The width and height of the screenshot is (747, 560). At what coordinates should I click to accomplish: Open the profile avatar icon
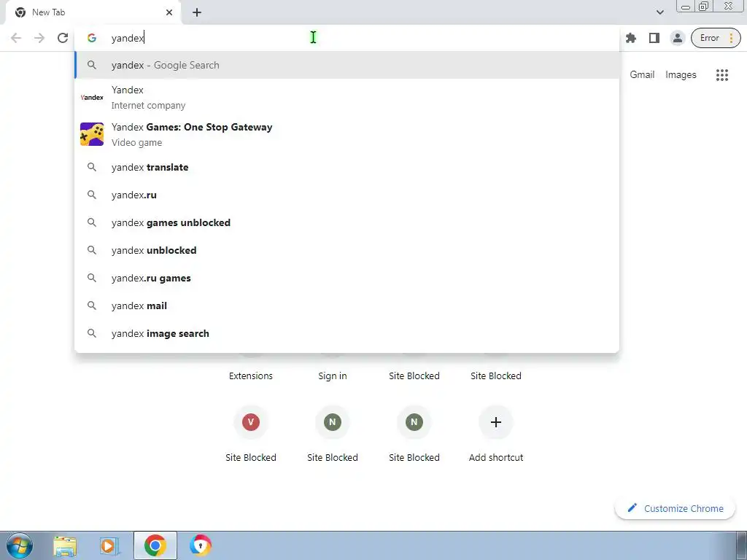pos(677,38)
